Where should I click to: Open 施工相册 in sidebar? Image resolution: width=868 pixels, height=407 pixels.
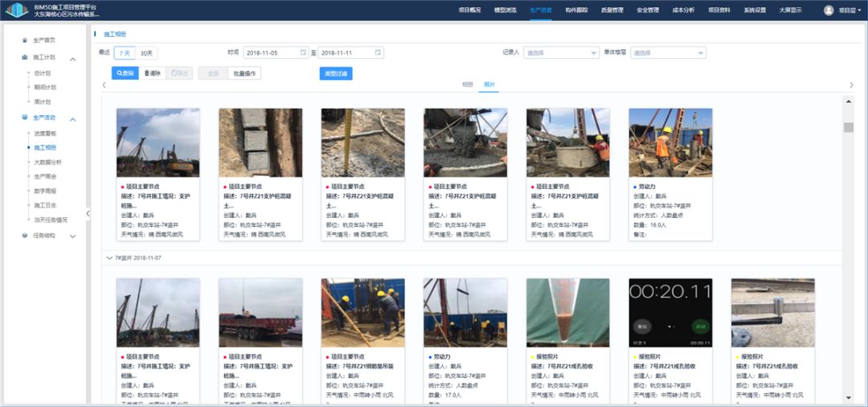click(45, 148)
